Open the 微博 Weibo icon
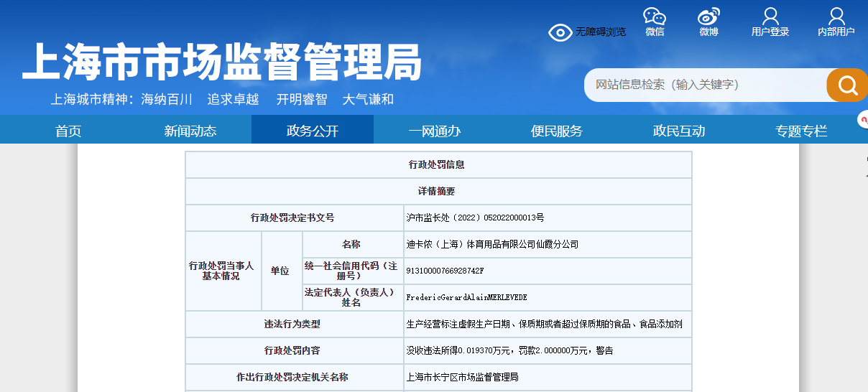The image size is (868, 392). tap(708, 17)
